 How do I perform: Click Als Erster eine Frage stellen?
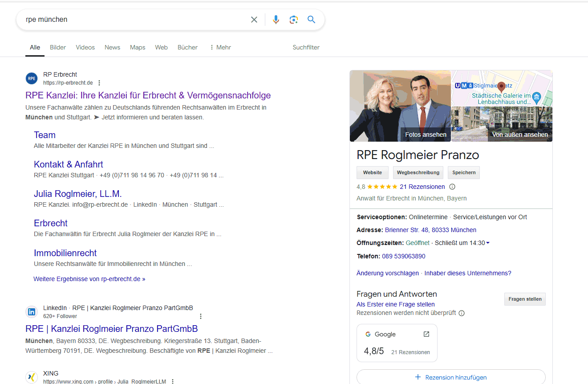click(396, 304)
